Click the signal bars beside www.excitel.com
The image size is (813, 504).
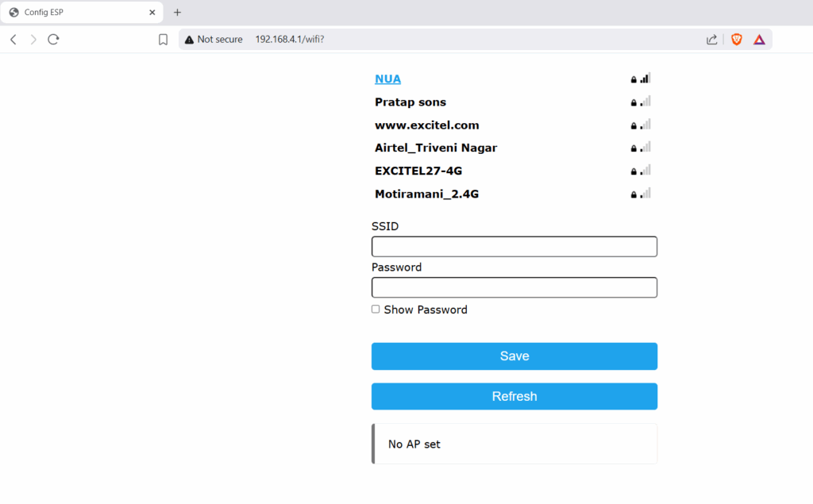645,124
